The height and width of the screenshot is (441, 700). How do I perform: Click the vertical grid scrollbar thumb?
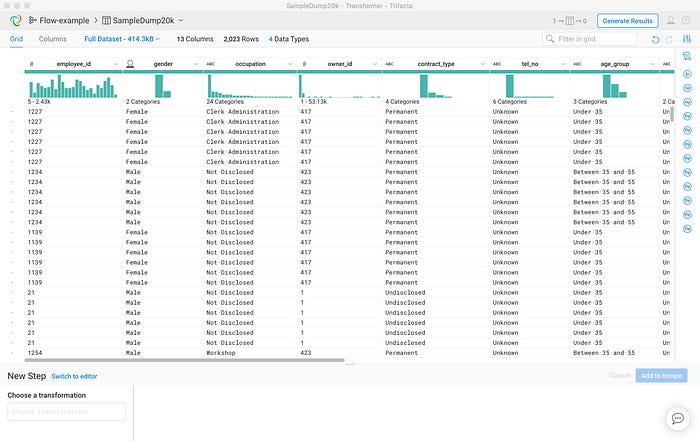point(672,114)
